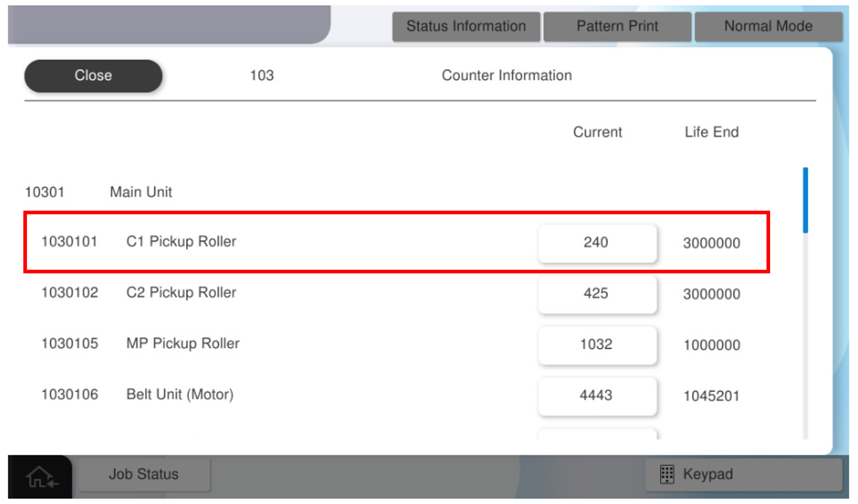
Task: Open Job Status
Action: click(144, 474)
